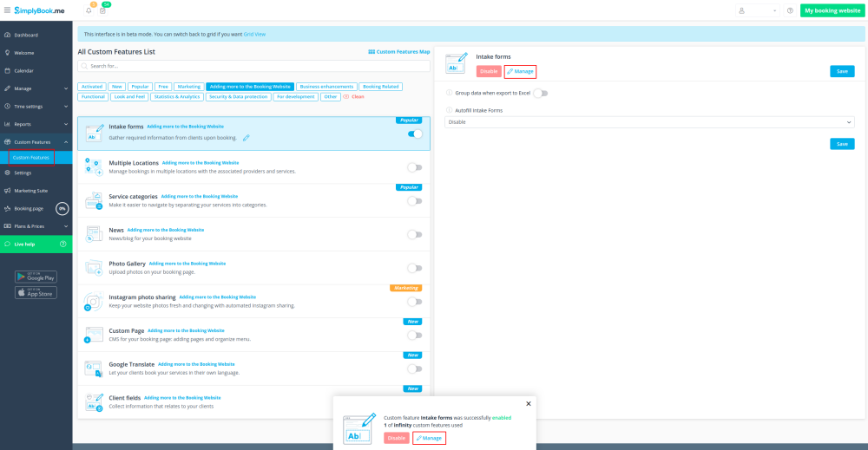Open Google Play store badge

(36, 277)
